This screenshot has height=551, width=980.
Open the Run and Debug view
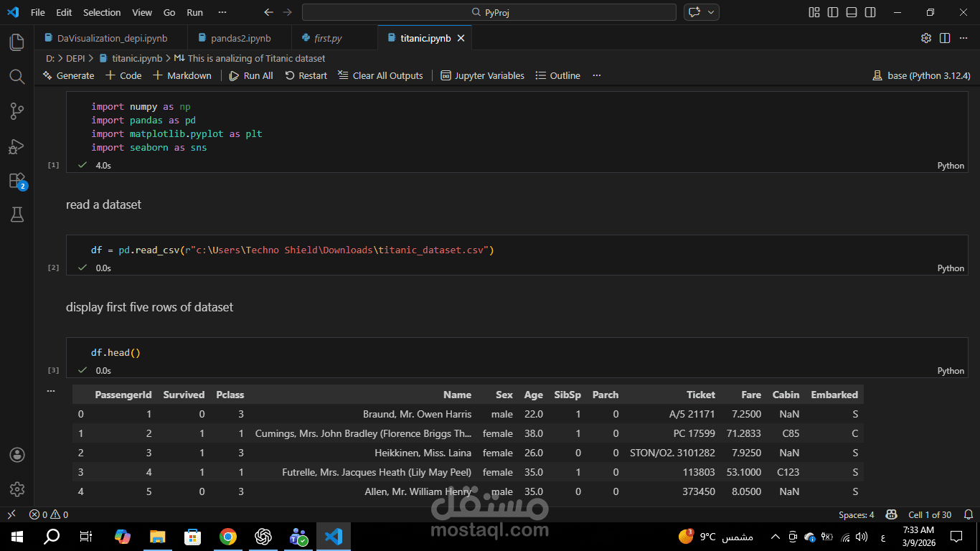click(17, 146)
